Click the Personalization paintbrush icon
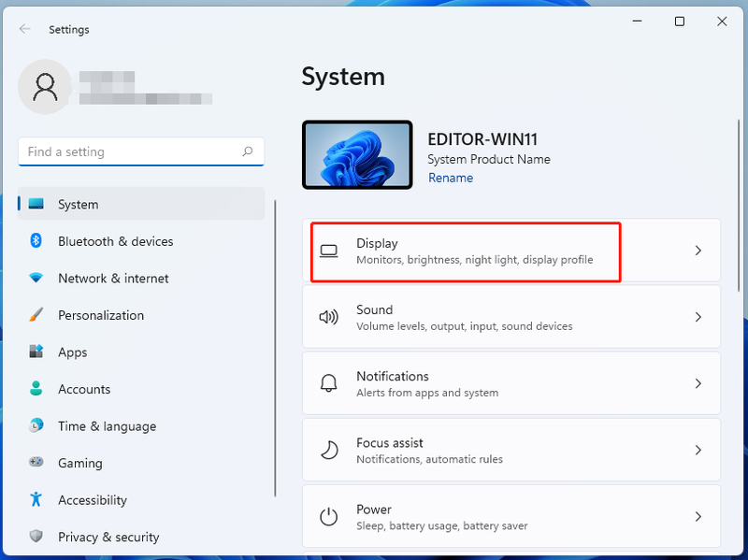Screen dimensions: 748x560 pyautogui.click(x=36, y=315)
